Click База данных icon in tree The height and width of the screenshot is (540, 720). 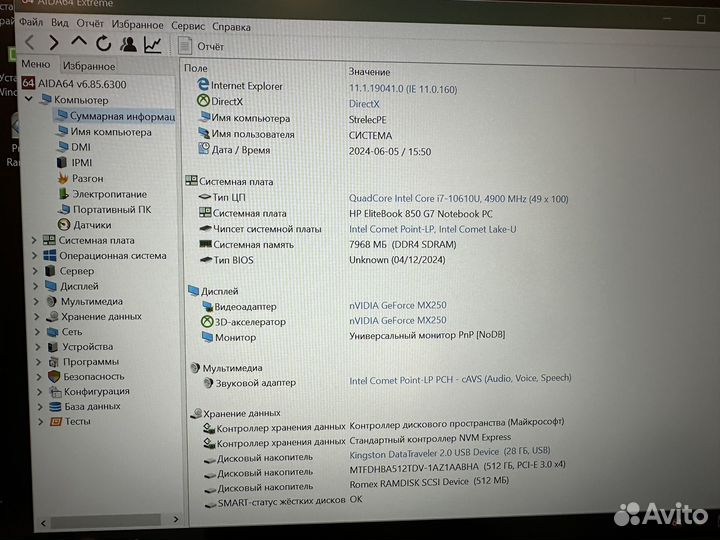coord(55,406)
